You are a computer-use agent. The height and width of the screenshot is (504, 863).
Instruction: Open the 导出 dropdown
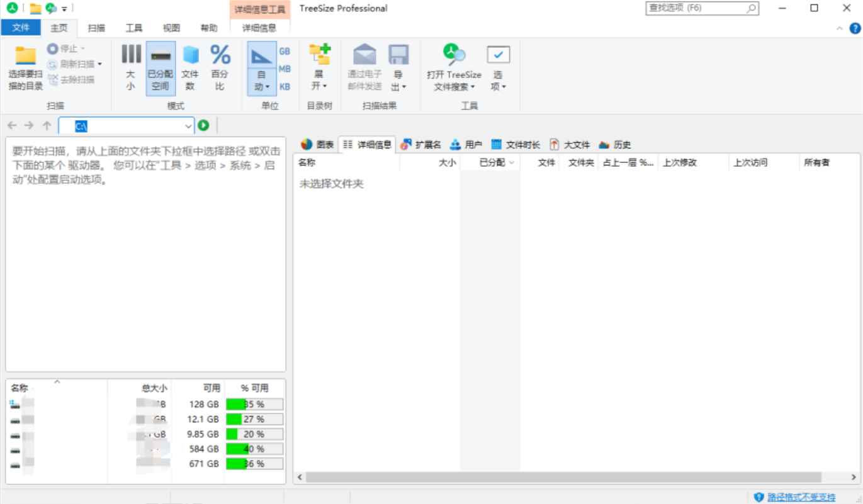click(x=400, y=67)
